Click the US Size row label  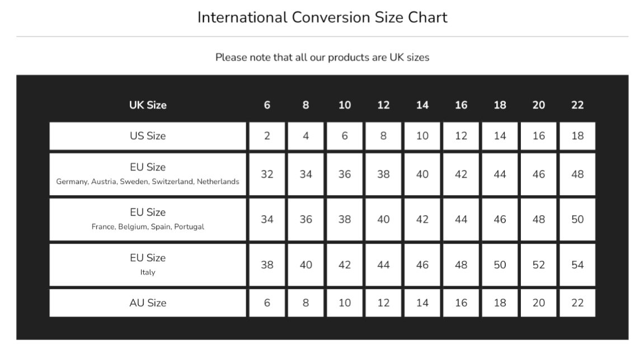coord(148,136)
